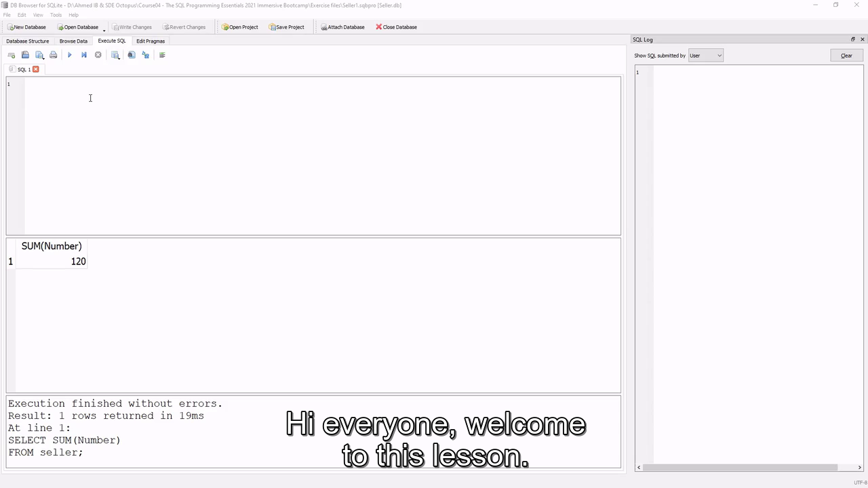Viewport: 868px width, 488px height.
Task: Expand the Open Database recent files arrow
Action: tap(104, 28)
